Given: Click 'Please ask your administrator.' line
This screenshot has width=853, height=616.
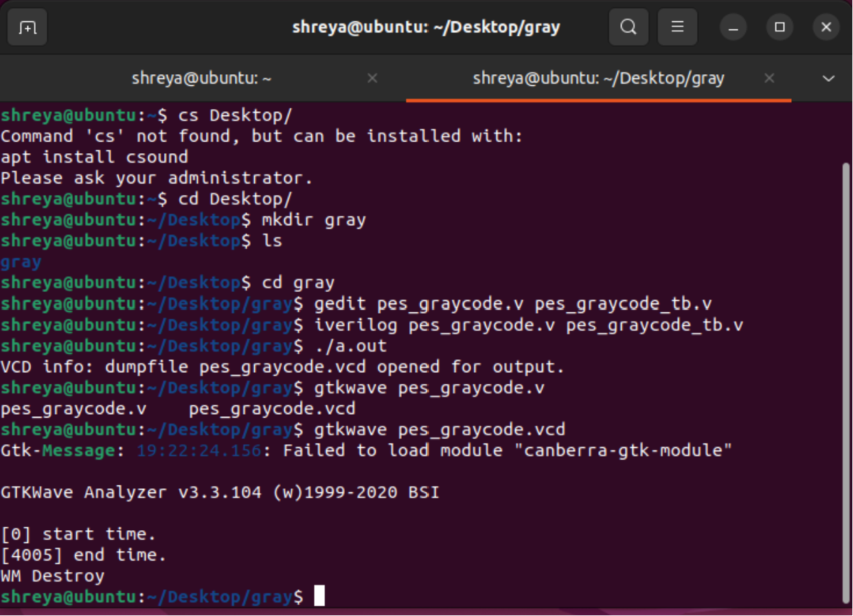Looking at the screenshot, I should (157, 178).
